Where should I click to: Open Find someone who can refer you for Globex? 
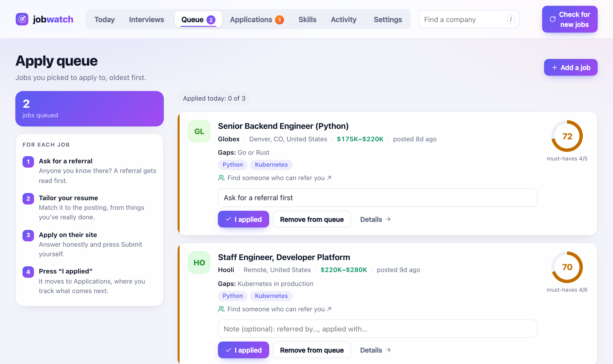click(275, 178)
